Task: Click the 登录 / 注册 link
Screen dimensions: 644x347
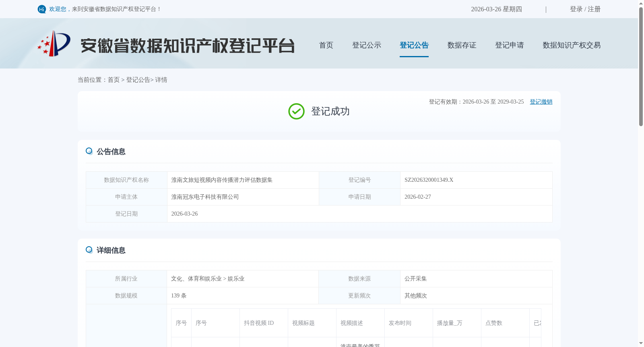Action: [585, 9]
